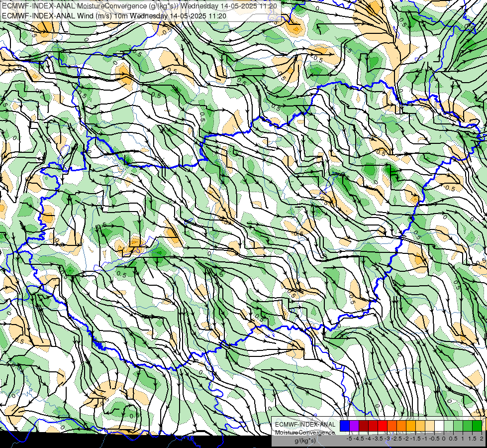Image resolution: width=487 pixels, height=448 pixels.
Task: Click the legend swatch between -4 and -3.5
Action: point(373,426)
